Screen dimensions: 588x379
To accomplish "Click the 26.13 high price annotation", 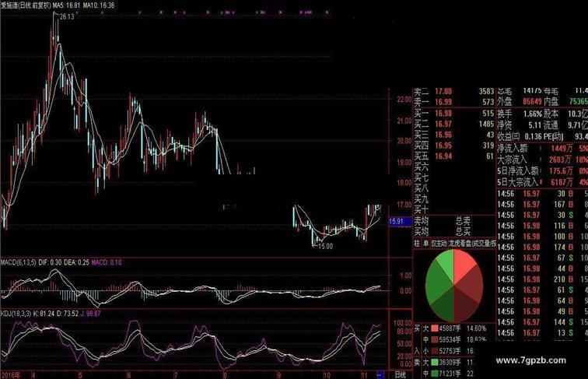I will (x=67, y=16).
